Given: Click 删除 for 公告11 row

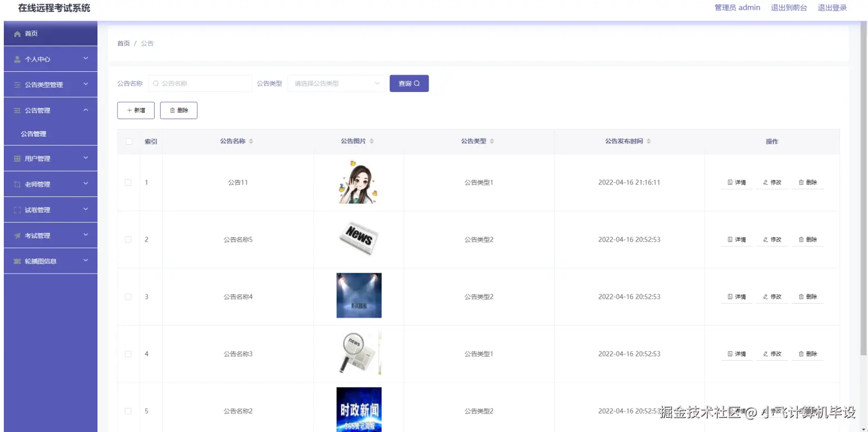Looking at the screenshot, I should tap(808, 183).
